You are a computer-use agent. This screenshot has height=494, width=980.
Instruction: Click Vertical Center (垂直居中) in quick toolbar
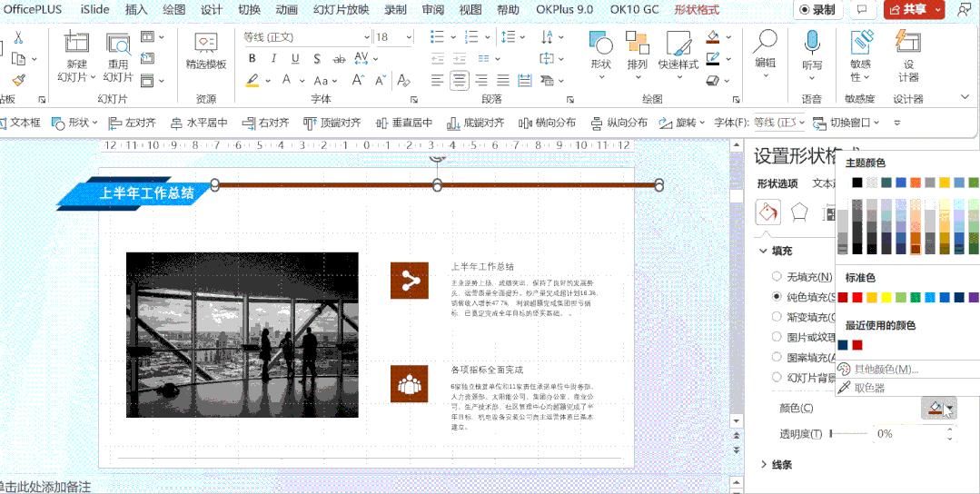(x=404, y=123)
